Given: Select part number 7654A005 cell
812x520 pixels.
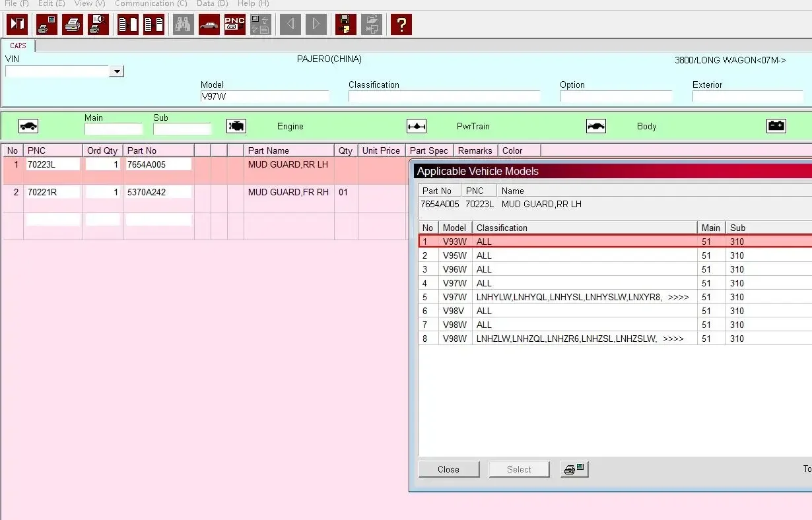Looking at the screenshot, I should (x=158, y=164).
